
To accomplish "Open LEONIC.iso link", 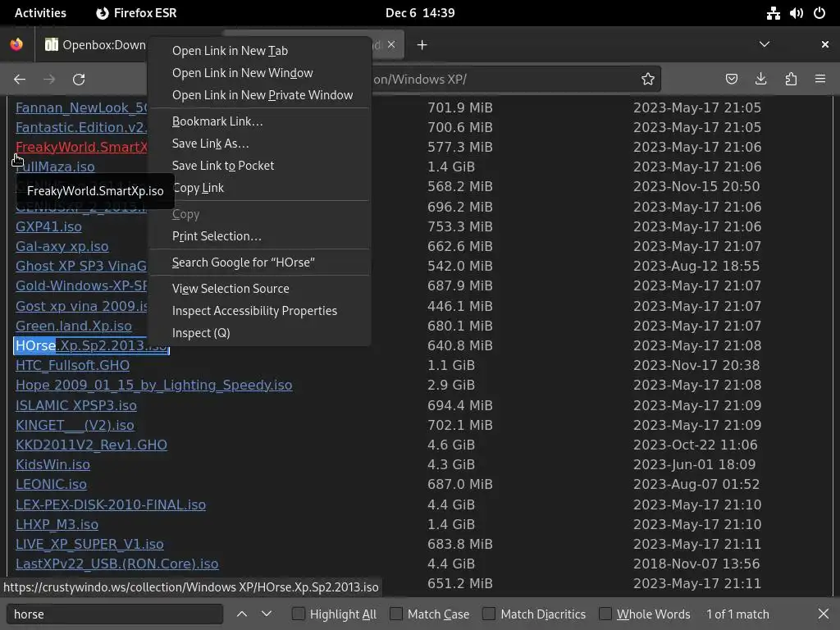I will [51, 484].
